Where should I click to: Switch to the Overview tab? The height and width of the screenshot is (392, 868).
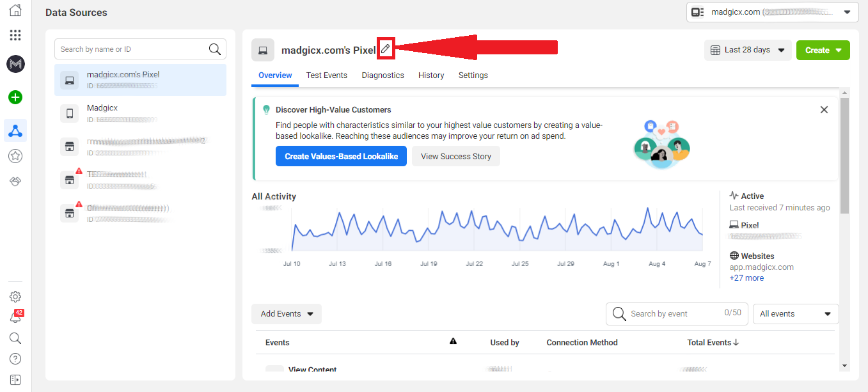275,75
